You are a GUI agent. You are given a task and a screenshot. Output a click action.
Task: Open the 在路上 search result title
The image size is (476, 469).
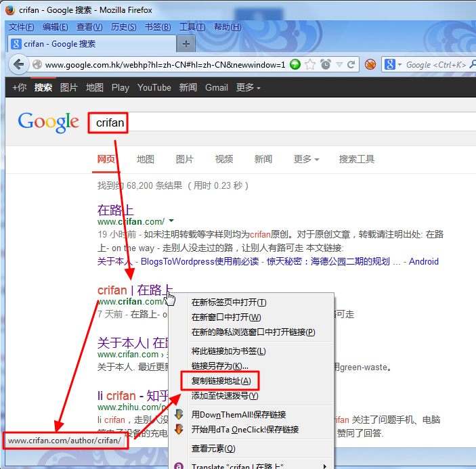(116, 210)
